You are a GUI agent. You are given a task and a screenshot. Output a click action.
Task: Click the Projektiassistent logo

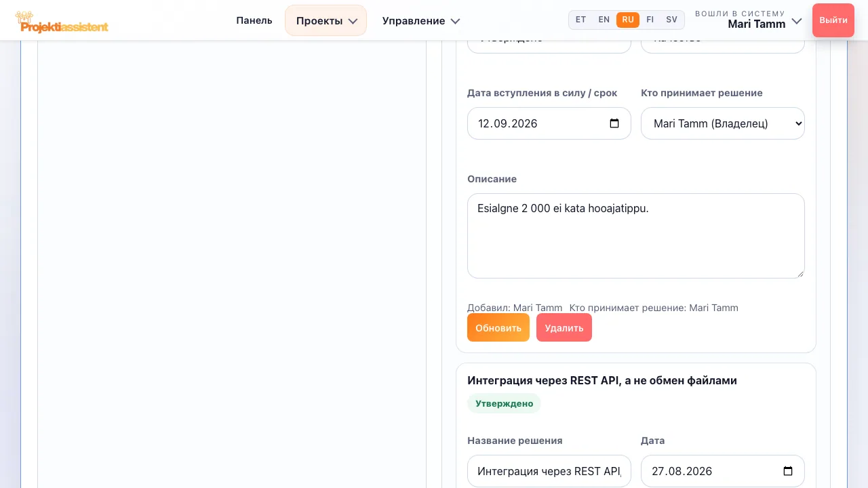(x=62, y=22)
